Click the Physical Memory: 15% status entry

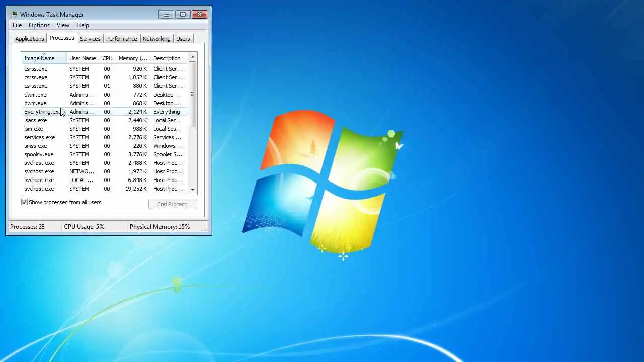160,227
